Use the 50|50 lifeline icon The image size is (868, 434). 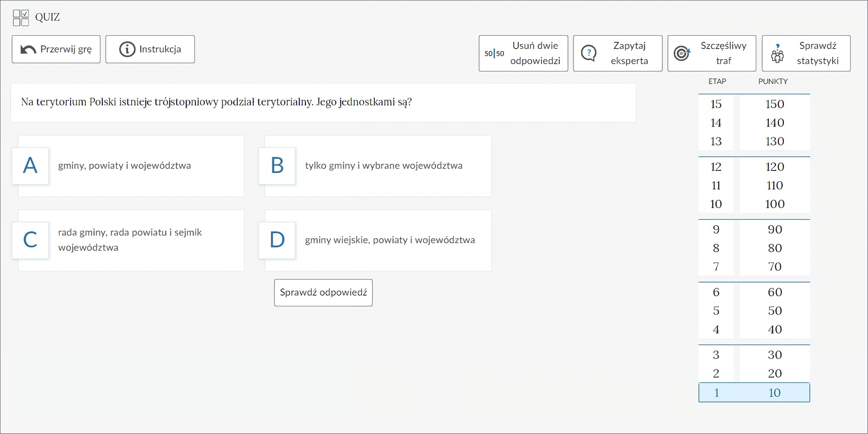point(494,54)
